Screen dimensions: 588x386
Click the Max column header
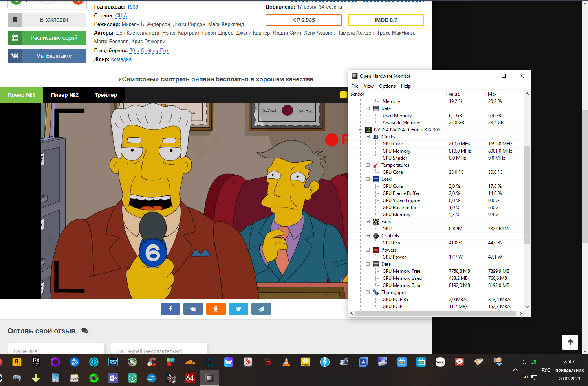(x=505, y=94)
